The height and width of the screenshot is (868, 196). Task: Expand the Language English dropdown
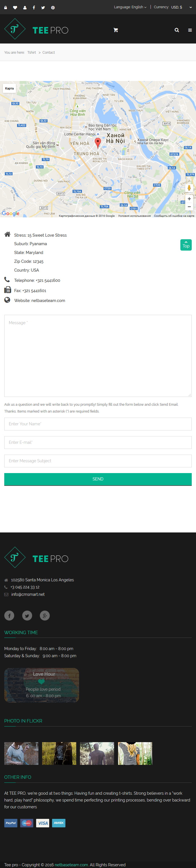click(x=130, y=7)
